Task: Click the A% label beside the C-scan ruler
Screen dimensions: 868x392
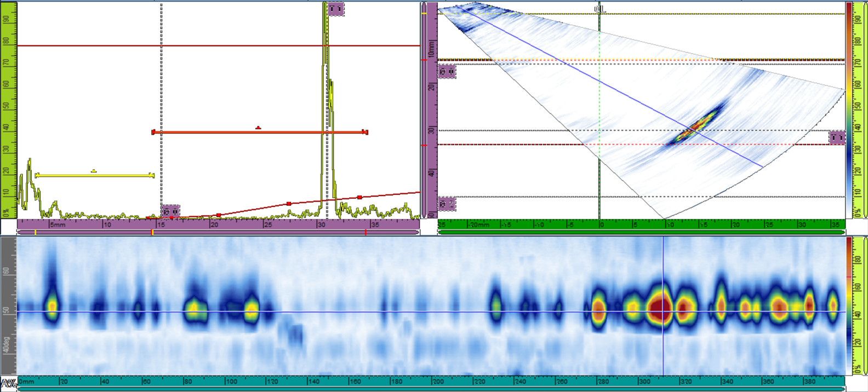Action: pos(8,382)
